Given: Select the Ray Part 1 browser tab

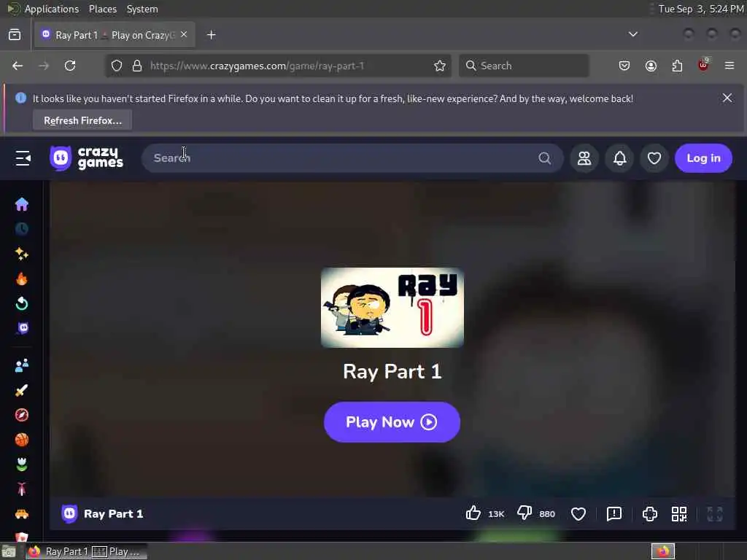Looking at the screenshot, I should [x=115, y=35].
